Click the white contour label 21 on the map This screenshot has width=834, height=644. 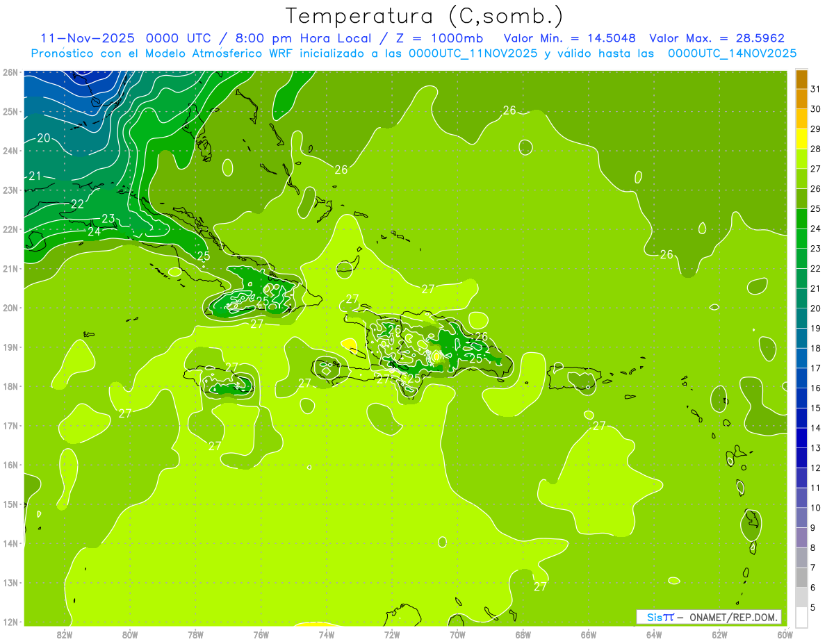click(x=35, y=176)
